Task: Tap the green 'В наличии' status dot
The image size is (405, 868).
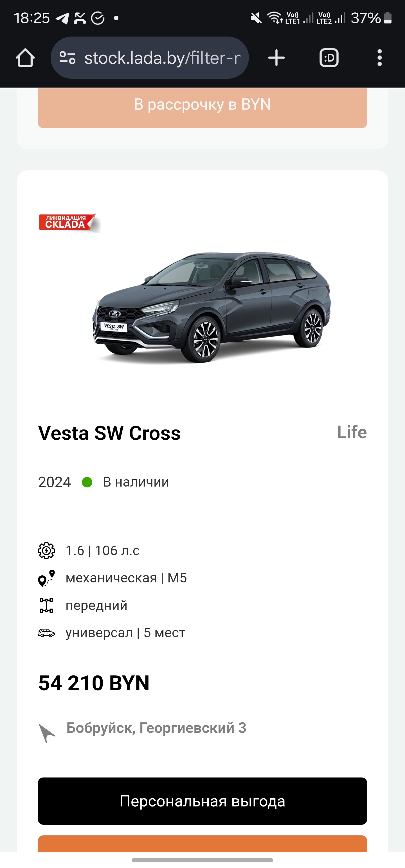Action: pyautogui.click(x=87, y=482)
